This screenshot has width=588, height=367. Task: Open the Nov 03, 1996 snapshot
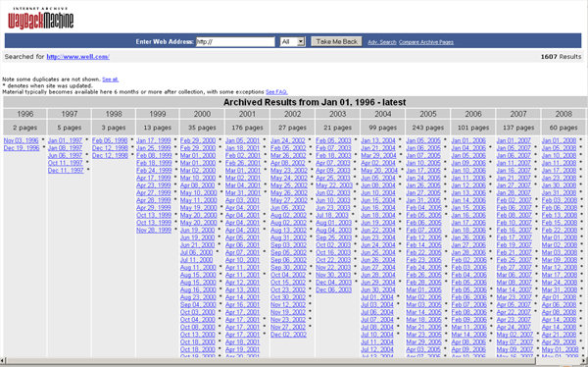coord(21,140)
